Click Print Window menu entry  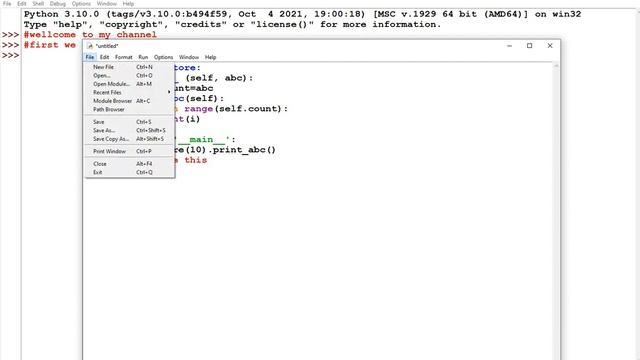129,151
